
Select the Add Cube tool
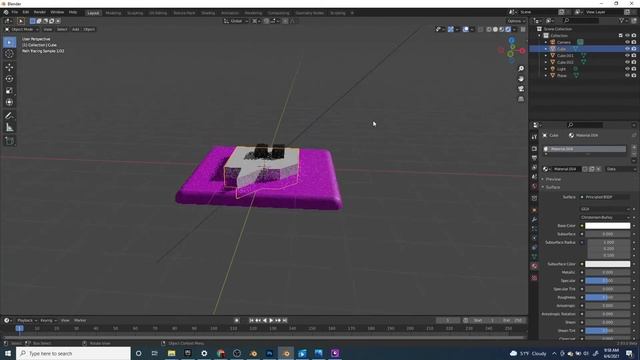(9, 141)
